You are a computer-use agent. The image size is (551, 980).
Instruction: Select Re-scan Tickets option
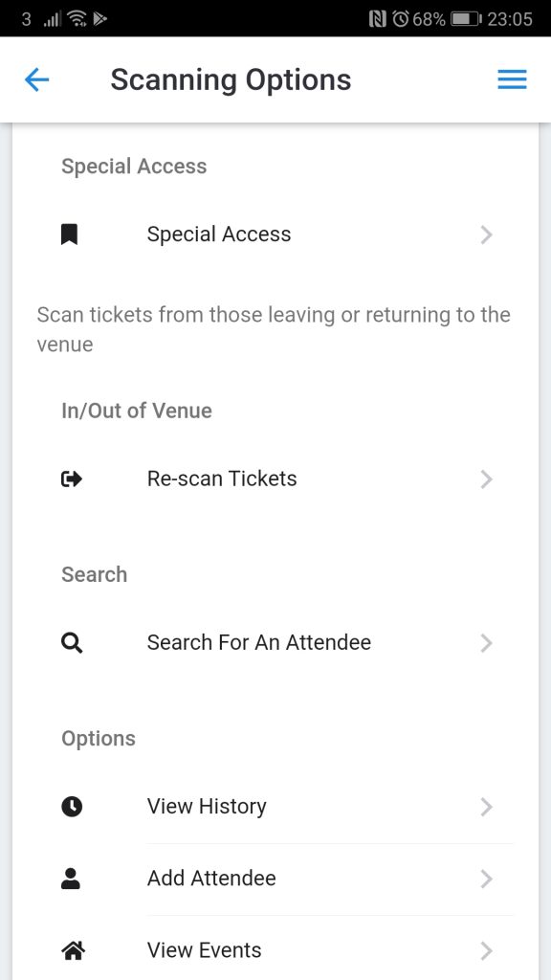click(275, 479)
